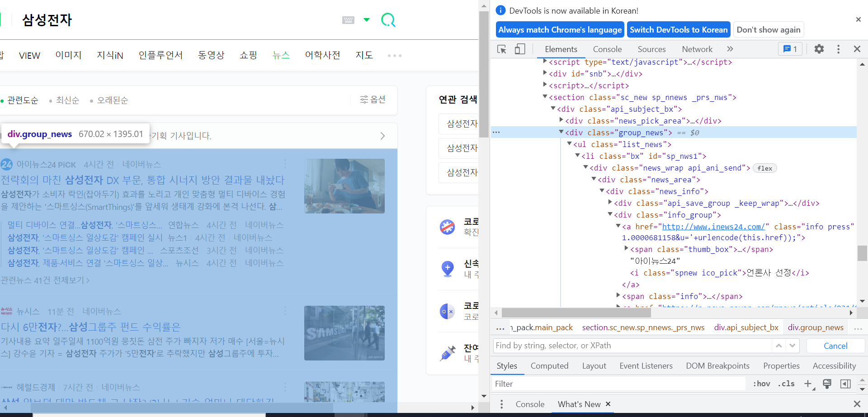
Task: Close the DevTools panel with the X
Action: [857, 49]
